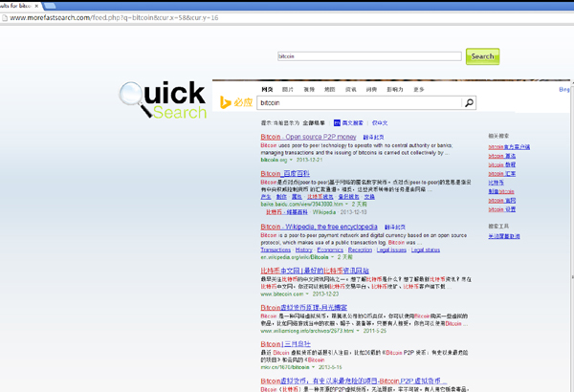Open the History sublink
Screen dimensions: 574x392
coord(304,250)
